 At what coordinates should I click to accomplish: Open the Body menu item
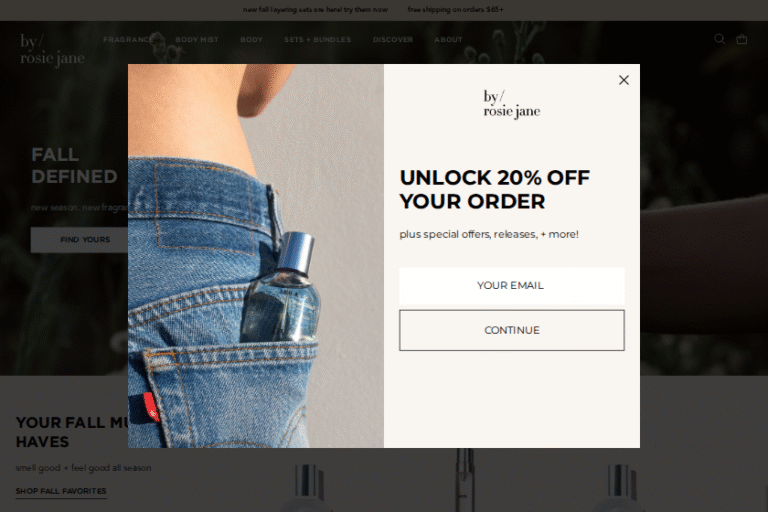tap(251, 40)
